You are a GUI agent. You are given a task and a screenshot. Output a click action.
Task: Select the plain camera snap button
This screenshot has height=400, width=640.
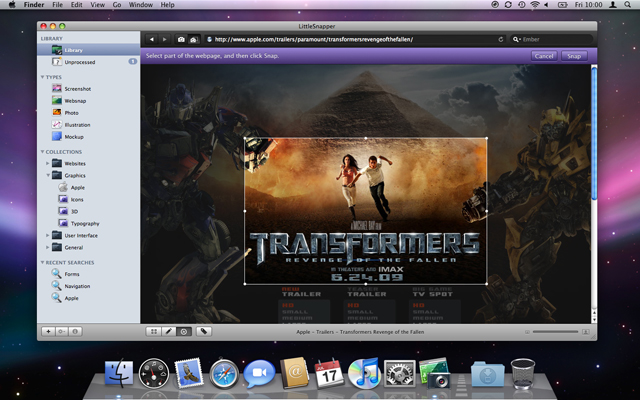click(x=181, y=39)
